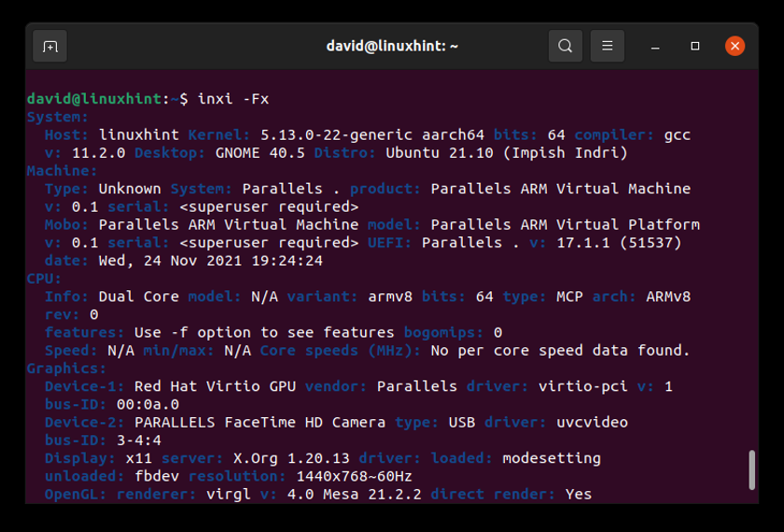Click the 'virtio-pci' driver value
This screenshot has width=784, height=532.
(582, 386)
